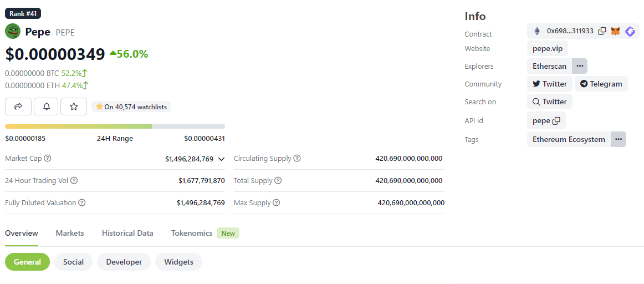
Task: Expand the Market Cap chevron
Action: coord(221,159)
